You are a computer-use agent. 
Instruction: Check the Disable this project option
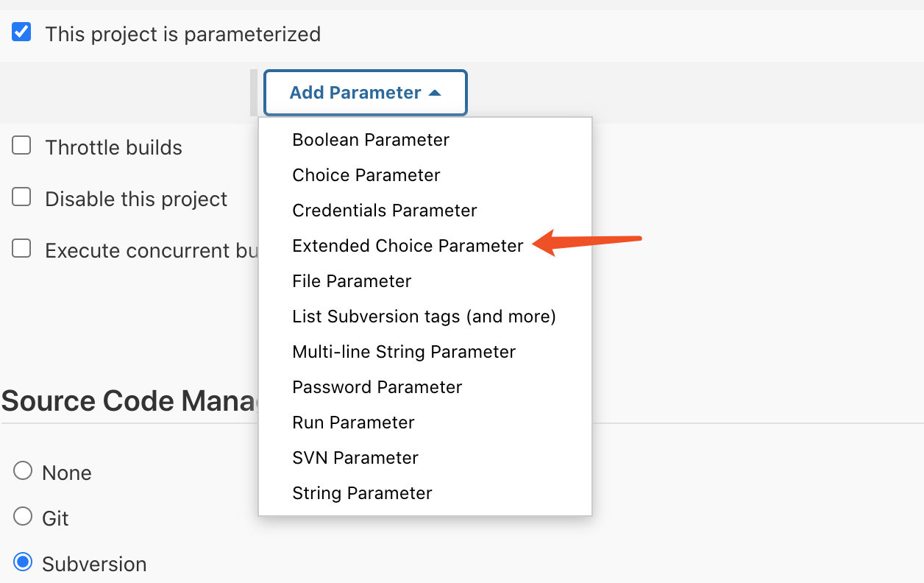(x=21, y=197)
